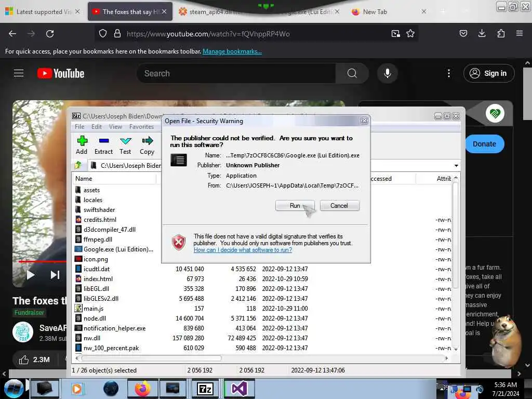Expand the 7-Zip address path dropdown
Screen dimensions: 532x399
pos(456,166)
